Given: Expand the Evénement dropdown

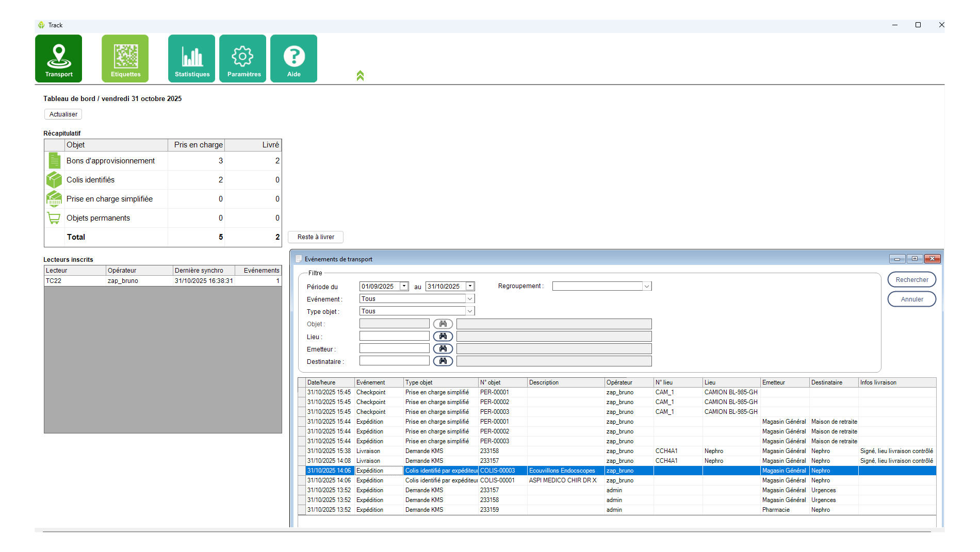Looking at the screenshot, I should [469, 299].
